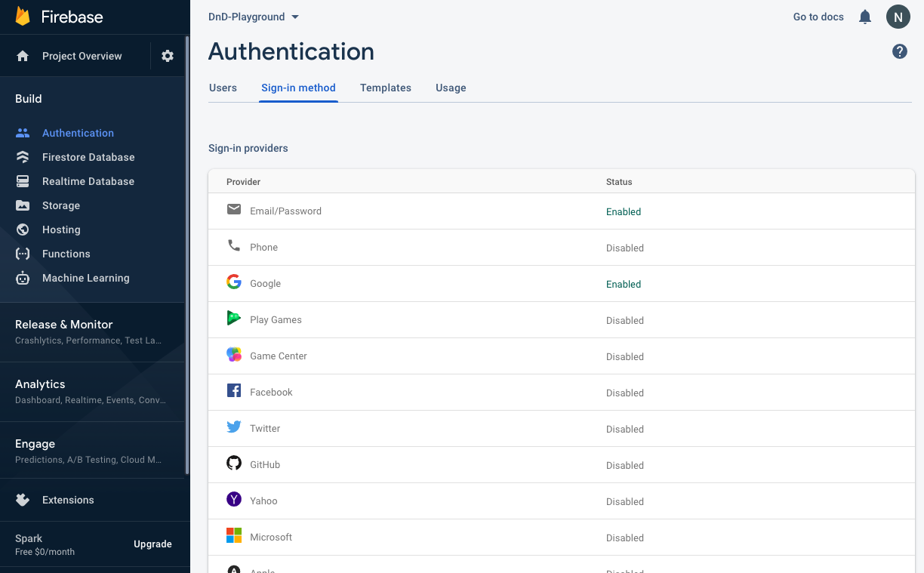The width and height of the screenshot is (924, 573).
Task: Open Extensions in the sidebar
Action: click(68, 500)
